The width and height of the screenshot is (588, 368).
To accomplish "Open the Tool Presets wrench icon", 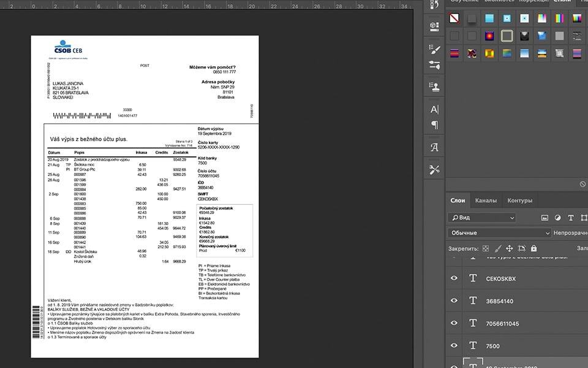I will click(434, 170).
